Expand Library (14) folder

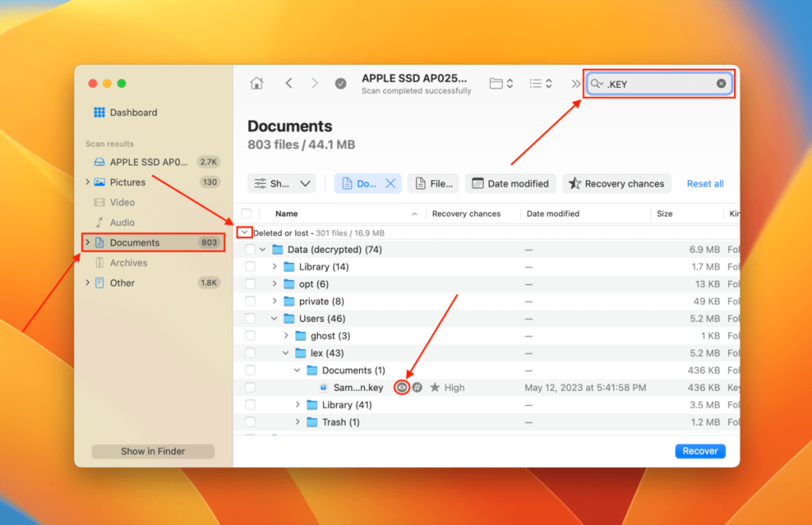click(x=274, y=266)
